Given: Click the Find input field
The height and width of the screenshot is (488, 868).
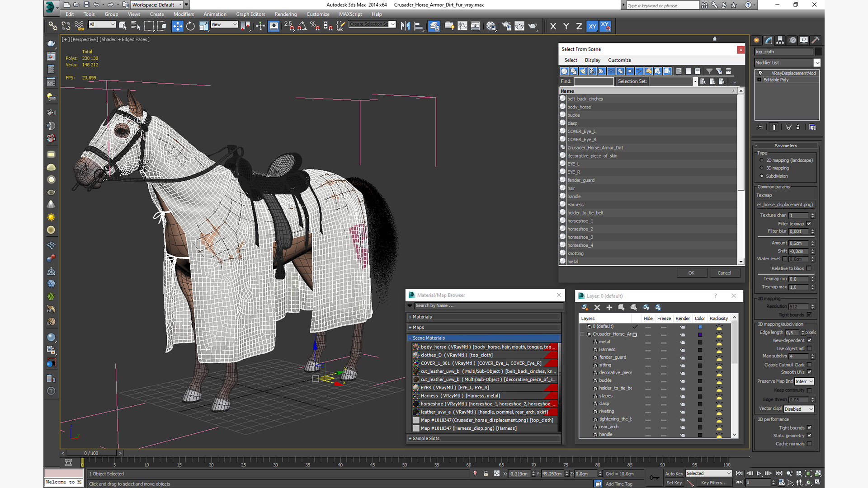Looking at the screenshot, I should [x=594, y=81].
